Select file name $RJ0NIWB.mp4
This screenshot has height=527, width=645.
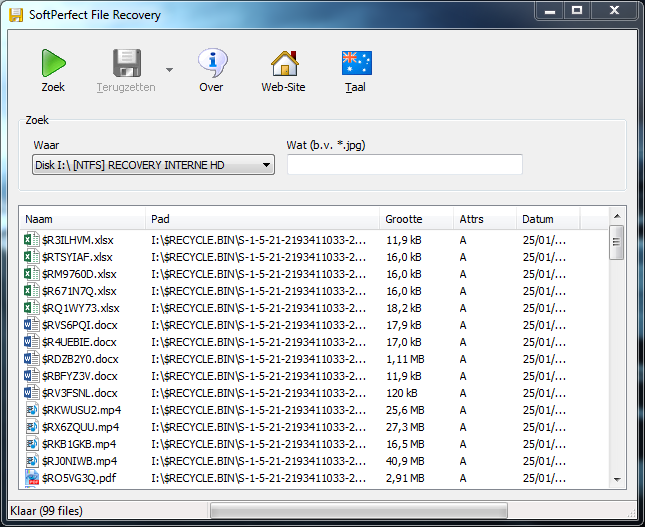coord(79,461)
